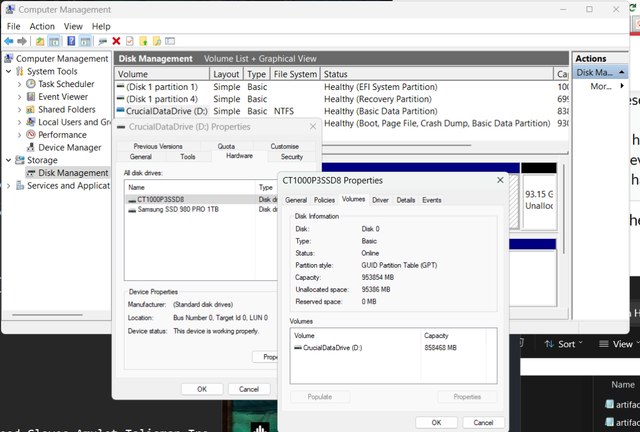Viewport: 640px width, 432px height.
Task: Click the Layout column header
Action: (x=226, y=74)
